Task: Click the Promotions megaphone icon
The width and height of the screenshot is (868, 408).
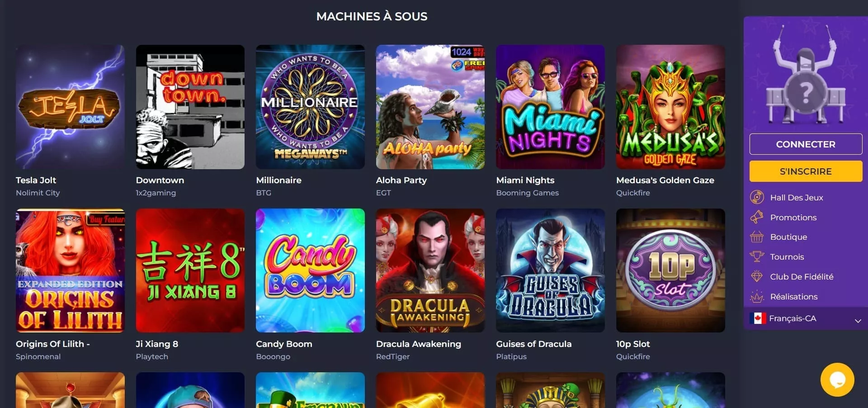Action: click(x=757, y=217)
